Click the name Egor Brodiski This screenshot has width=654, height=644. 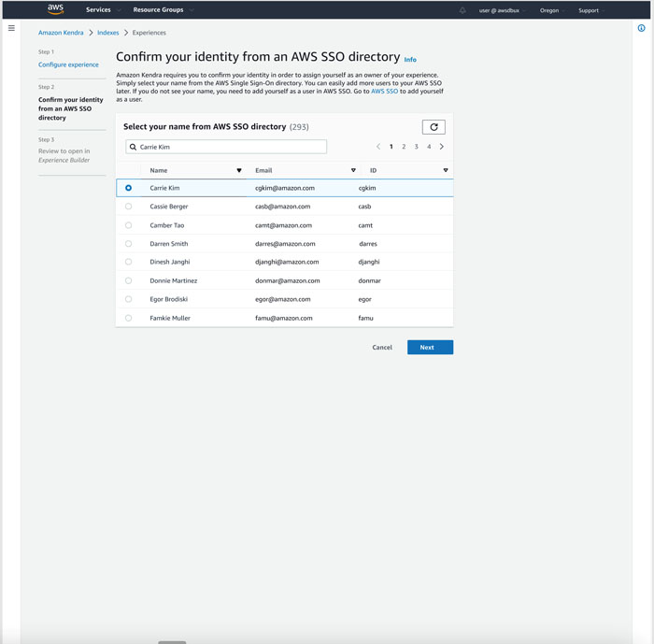169,299
